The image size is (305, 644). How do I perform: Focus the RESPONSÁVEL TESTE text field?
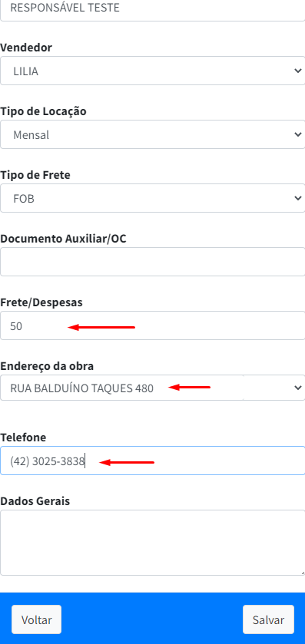[152, 9]
